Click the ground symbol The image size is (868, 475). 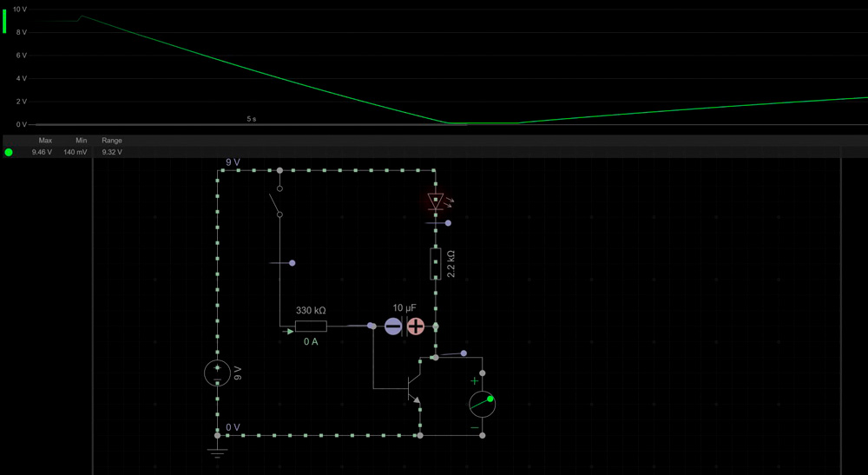[217, 450]
